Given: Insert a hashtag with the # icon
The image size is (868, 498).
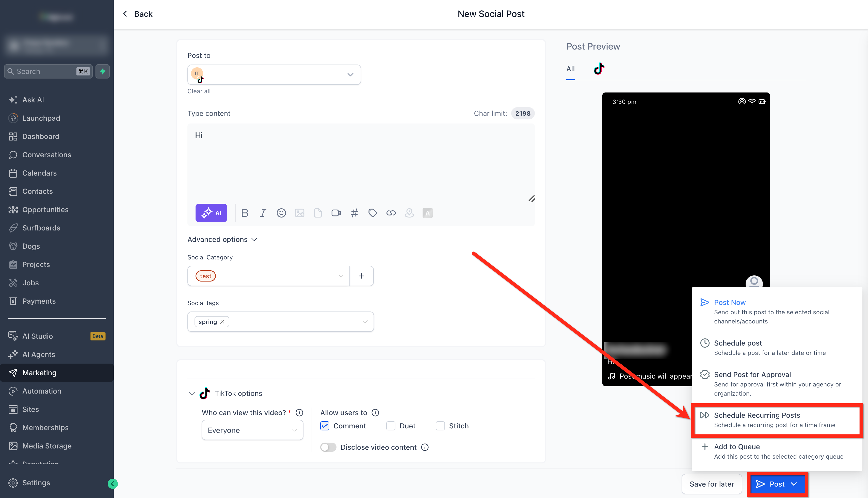Looking at the screenshot, I should [354, 213].
